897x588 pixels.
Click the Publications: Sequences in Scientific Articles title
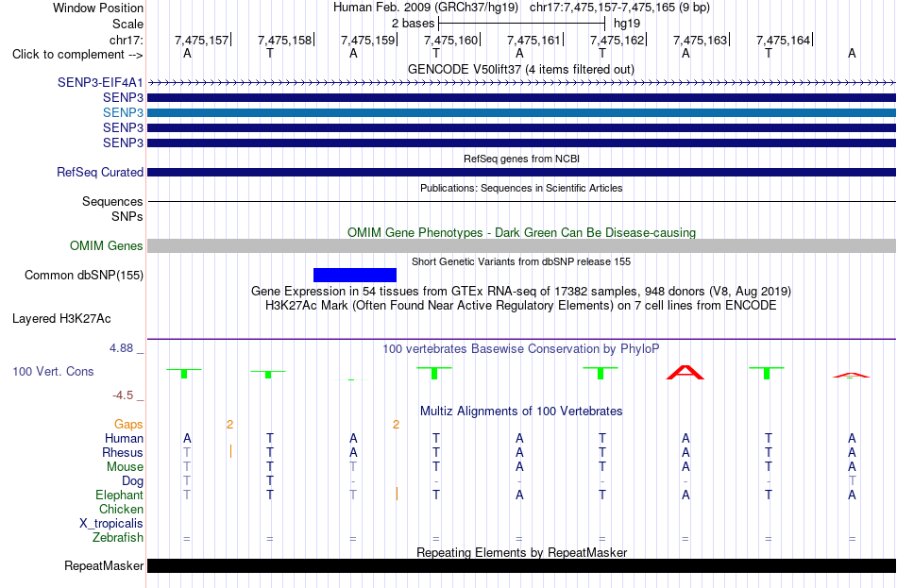point(521,188)
